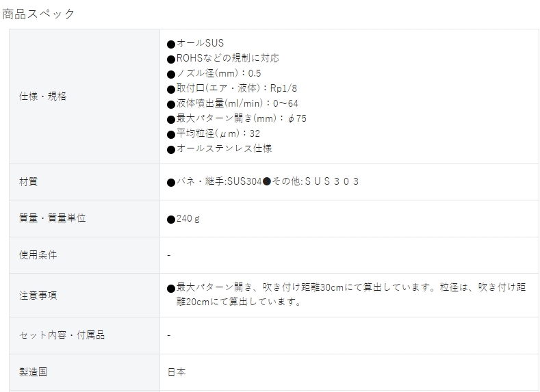Click the 取付口 Rp1/8 spec line
Viewport: 540px width, 392px height.
point(232,88)
